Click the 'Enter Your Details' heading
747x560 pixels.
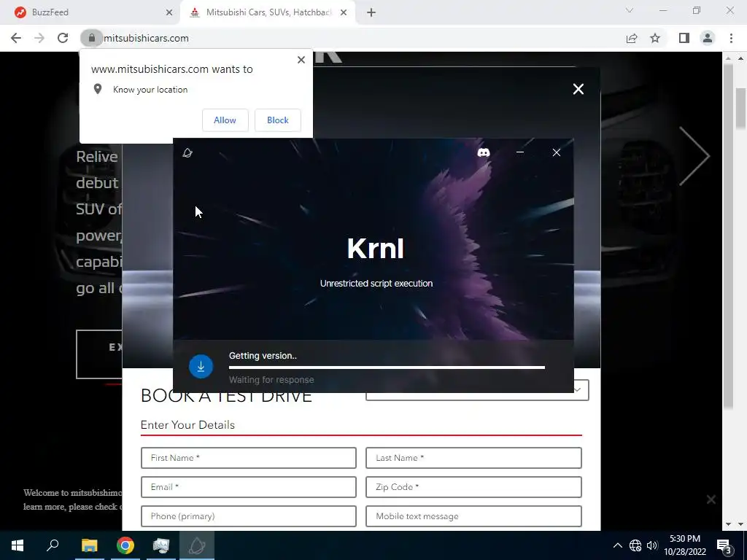coord(187,425)
